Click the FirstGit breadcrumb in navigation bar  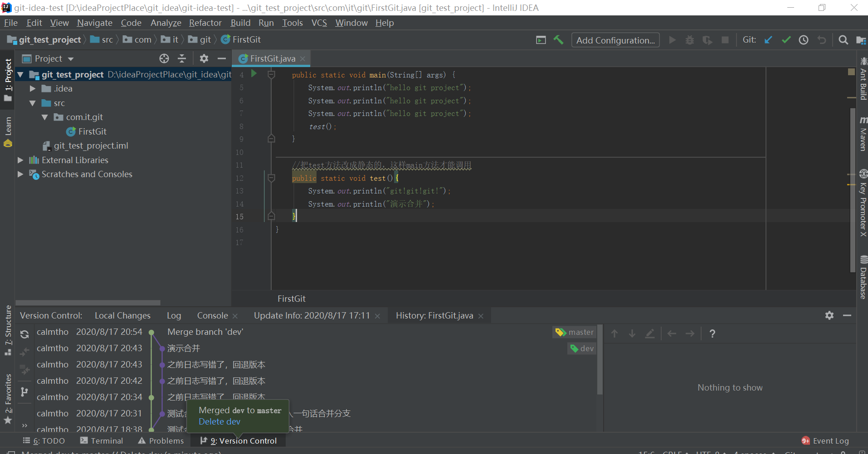coord(241,39)
